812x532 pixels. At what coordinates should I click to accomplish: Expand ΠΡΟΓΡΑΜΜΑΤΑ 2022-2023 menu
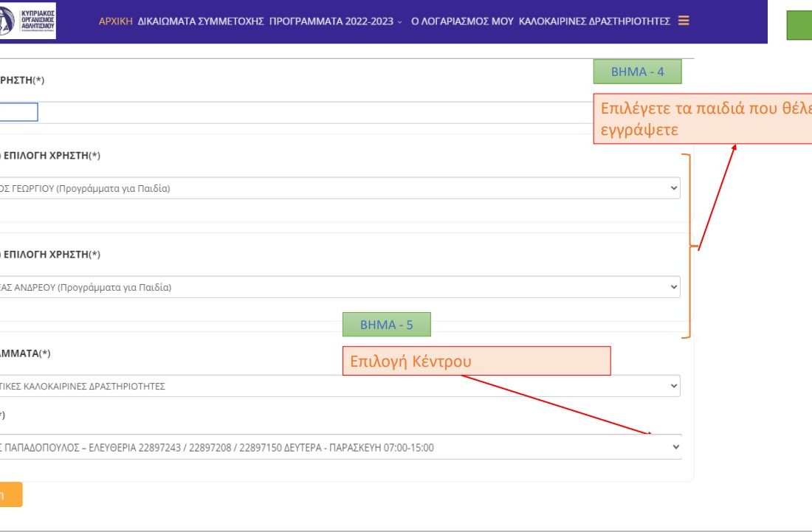click(x=335, y=21)
